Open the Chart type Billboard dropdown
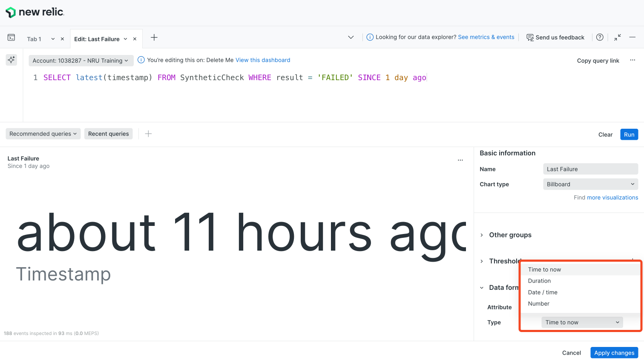This screenshot has width=644, height=364. coord(590,184)
